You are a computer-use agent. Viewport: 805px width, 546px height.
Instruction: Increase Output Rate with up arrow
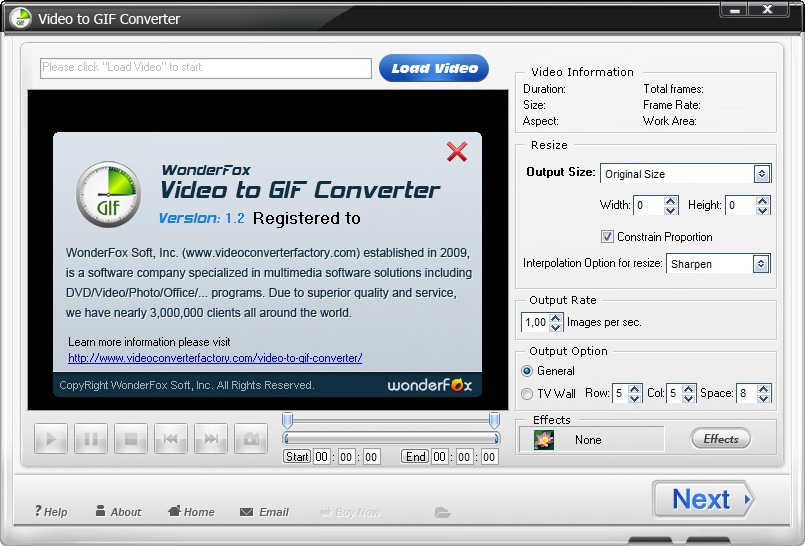(555, 318)
